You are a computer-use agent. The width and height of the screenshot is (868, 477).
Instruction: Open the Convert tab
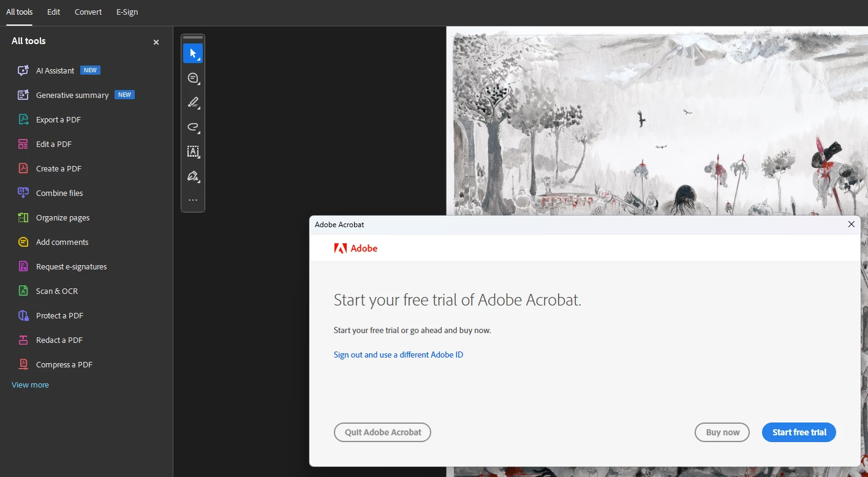(88, 12)
